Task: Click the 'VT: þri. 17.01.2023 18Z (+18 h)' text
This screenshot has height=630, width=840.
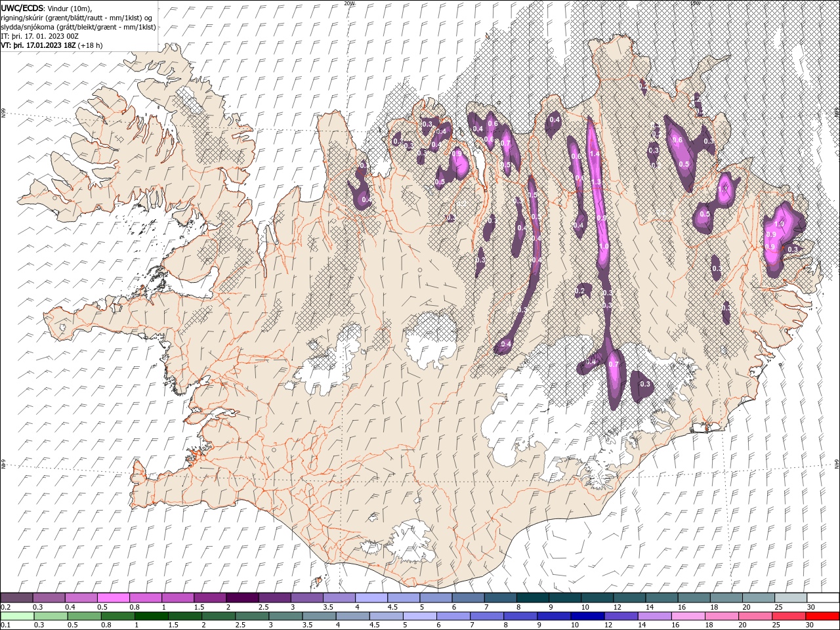Action: tap(51, 45)
